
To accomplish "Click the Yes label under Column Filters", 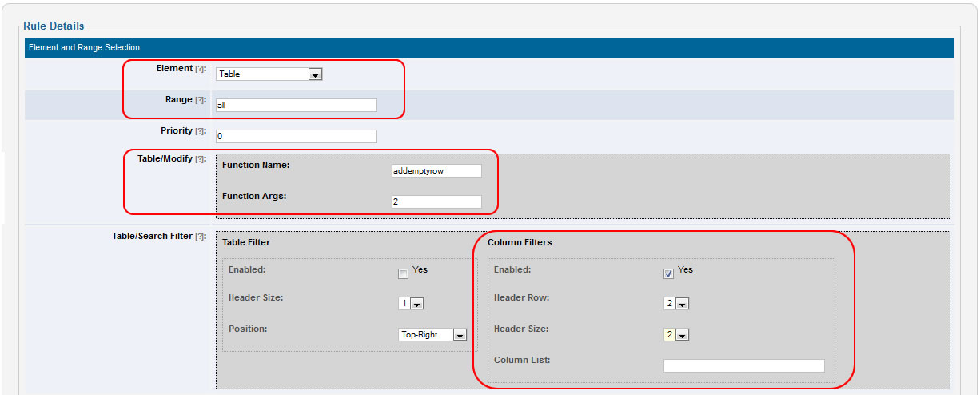I will 685,270.
